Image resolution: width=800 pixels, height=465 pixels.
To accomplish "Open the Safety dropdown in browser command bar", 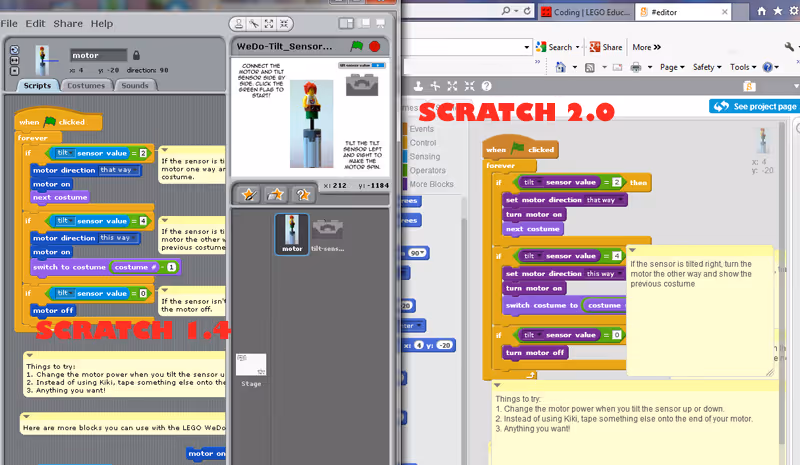I will tap(707, 67).
